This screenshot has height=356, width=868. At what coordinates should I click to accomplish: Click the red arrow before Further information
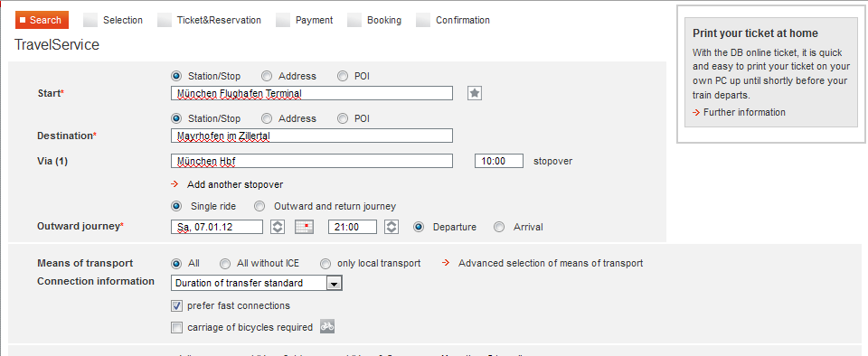(696, 112)
